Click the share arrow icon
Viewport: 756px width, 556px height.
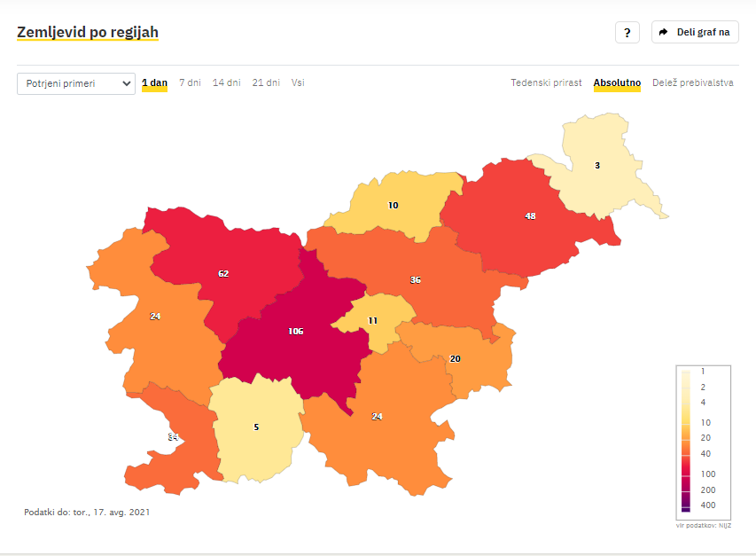pyautogui.click(x=664, y=32)
